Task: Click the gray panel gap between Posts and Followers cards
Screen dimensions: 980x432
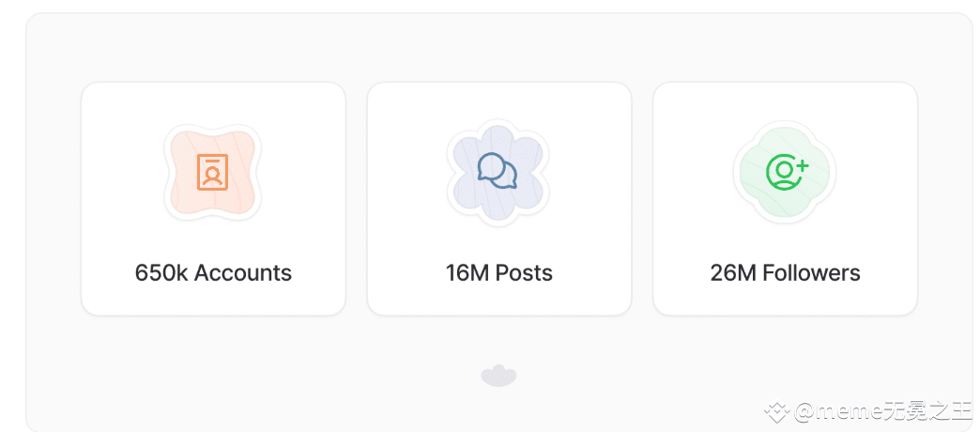Action: point(642,198)
